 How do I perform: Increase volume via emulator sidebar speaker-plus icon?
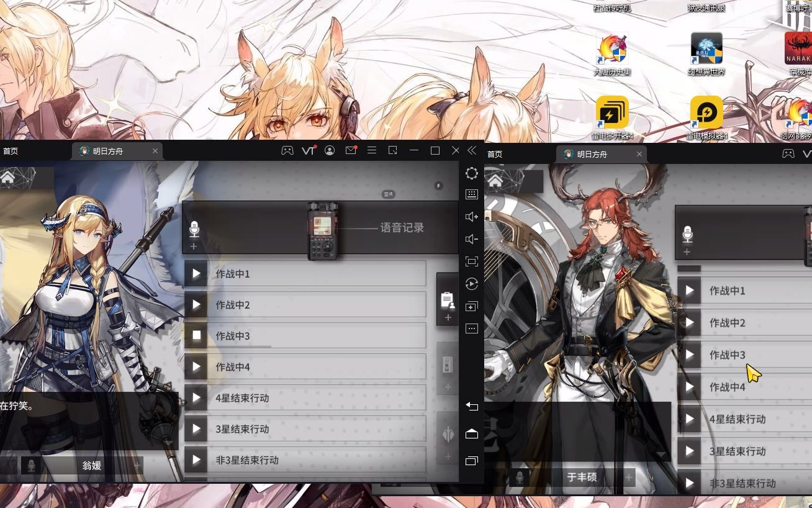click(x=472, y=217)
